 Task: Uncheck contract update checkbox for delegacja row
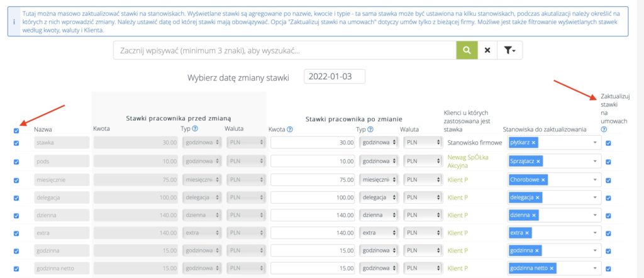[x=608, y=197]
